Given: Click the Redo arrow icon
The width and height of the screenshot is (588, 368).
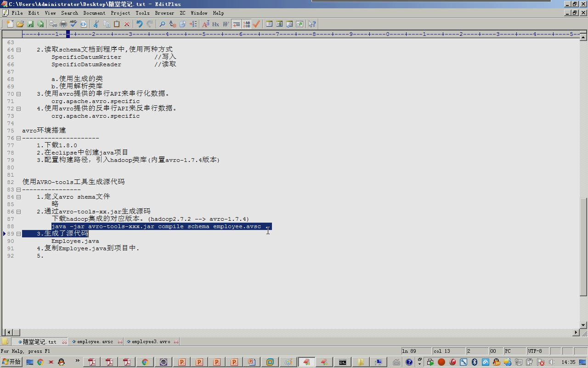Looking at the screenshot, I should tap(150, 24).
